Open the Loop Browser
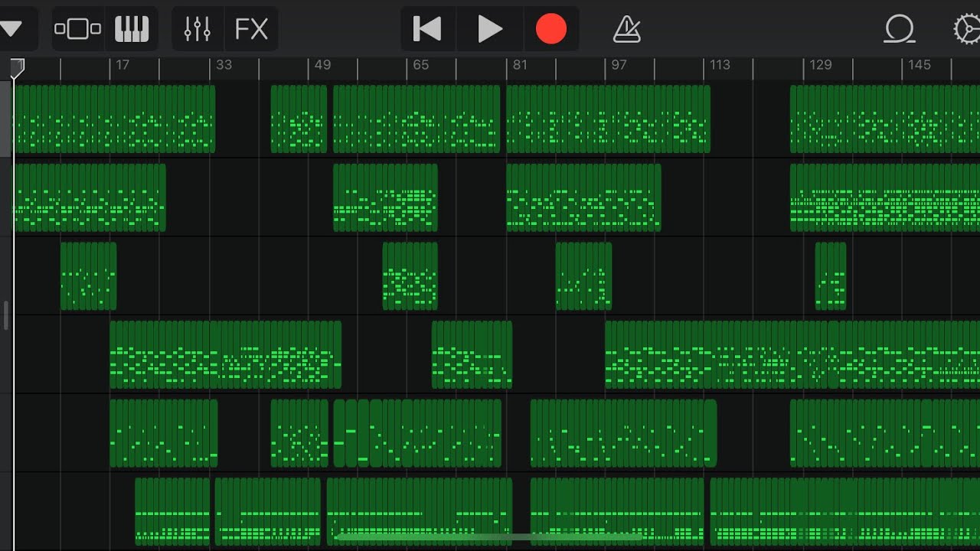Viewport: 980px width, 551px height. pyautogui.click(x=900, y=29)
